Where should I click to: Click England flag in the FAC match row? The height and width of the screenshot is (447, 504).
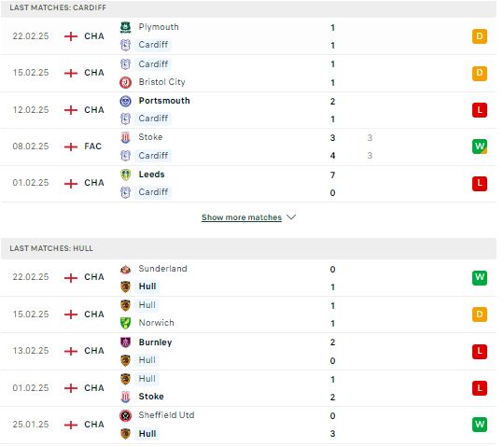71,147
